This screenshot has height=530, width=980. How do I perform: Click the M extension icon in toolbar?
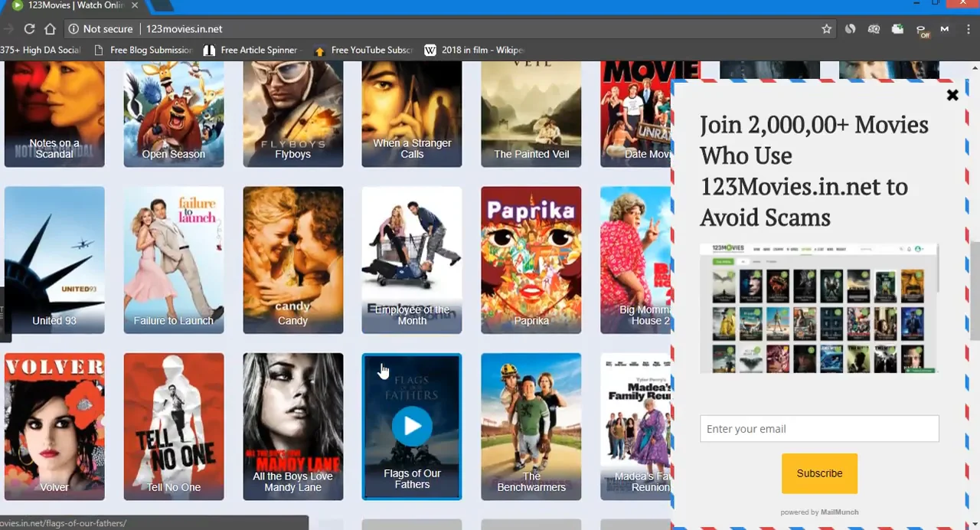944,29
